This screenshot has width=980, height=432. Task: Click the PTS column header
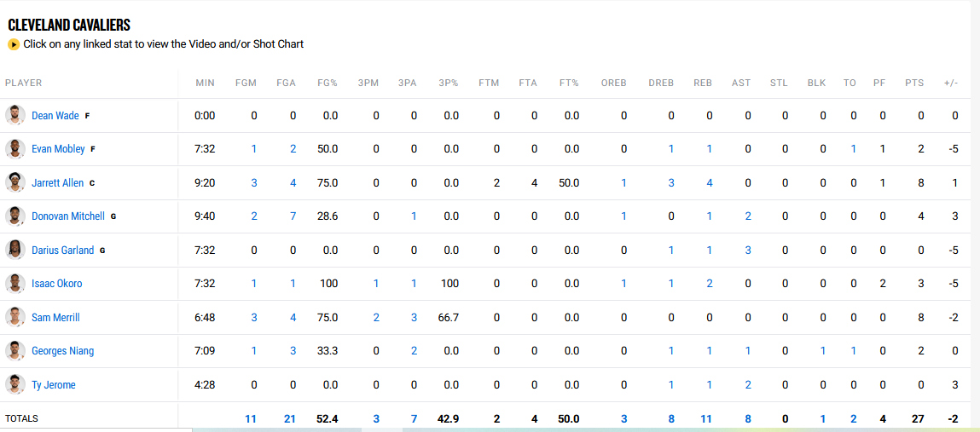coord(914,84)
